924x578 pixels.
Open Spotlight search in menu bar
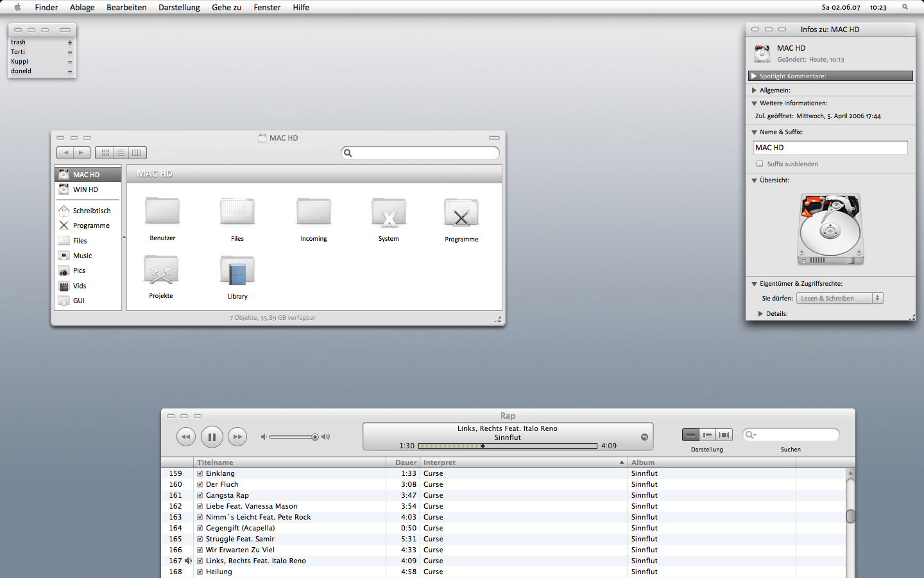pos(905,7)
